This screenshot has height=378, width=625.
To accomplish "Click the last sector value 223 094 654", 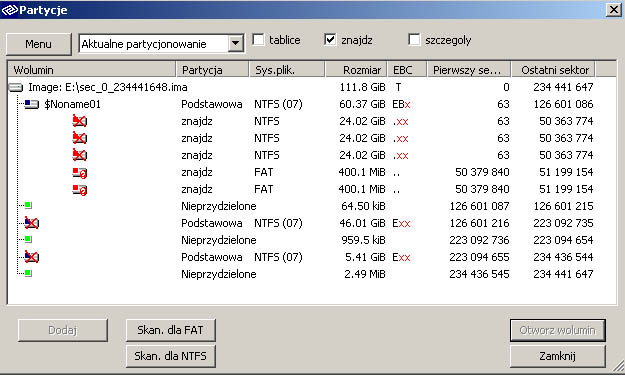I will pos(563,240).
